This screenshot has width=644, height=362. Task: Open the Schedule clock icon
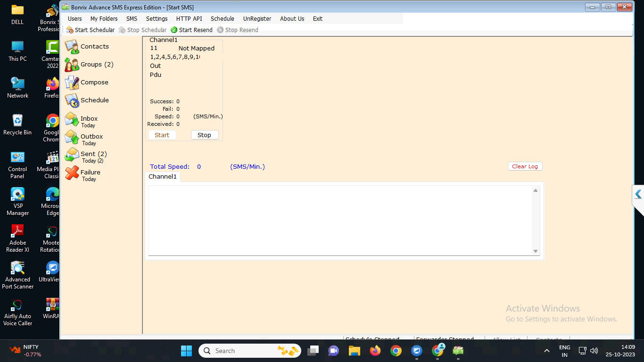[x=72, y=100]
